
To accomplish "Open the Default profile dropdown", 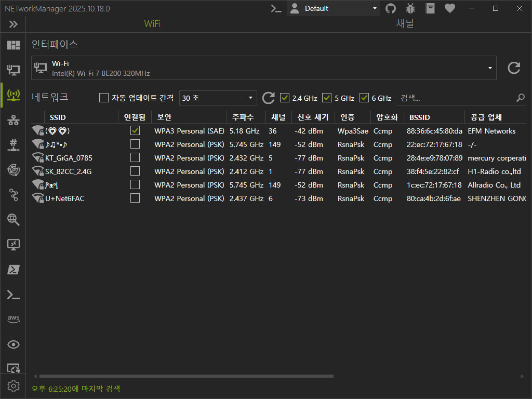I will (x=333, y=8).
